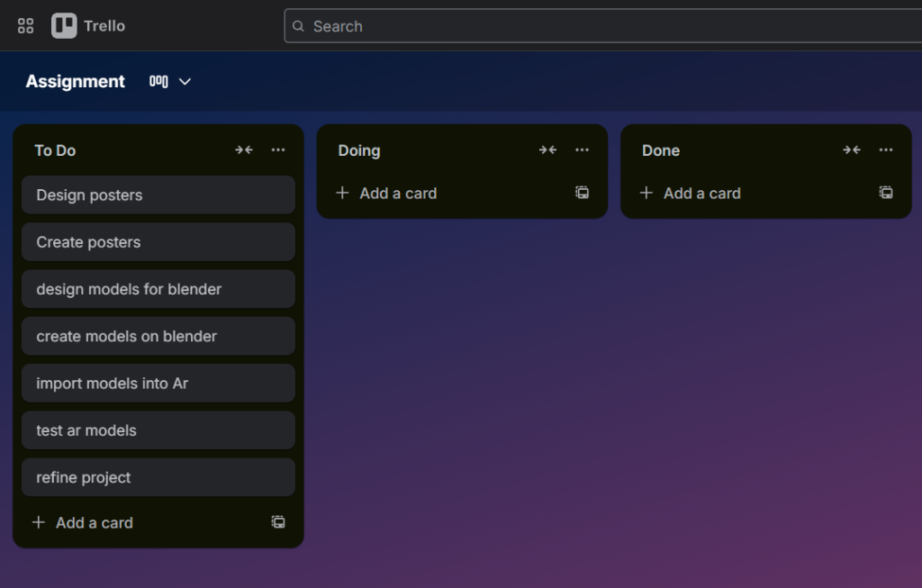Expand the board views dropdown chevron

tap(185, 81)
